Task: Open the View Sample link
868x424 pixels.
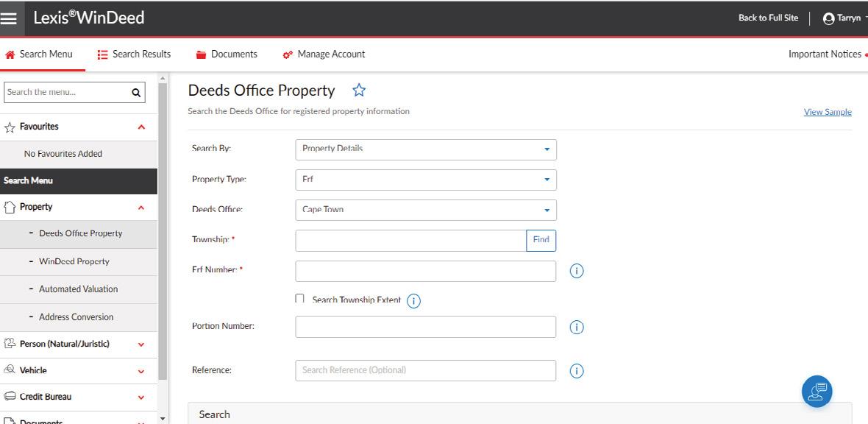Action: (828, 112)
